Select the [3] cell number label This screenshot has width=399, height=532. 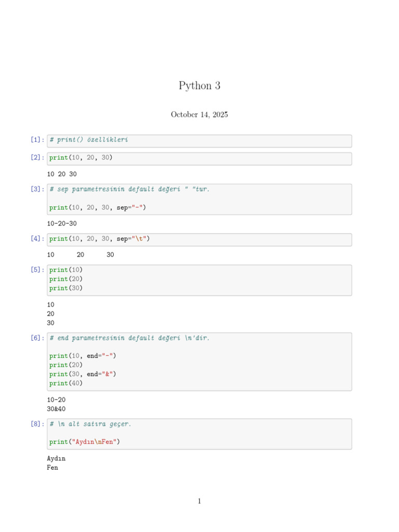click(37, 190)
